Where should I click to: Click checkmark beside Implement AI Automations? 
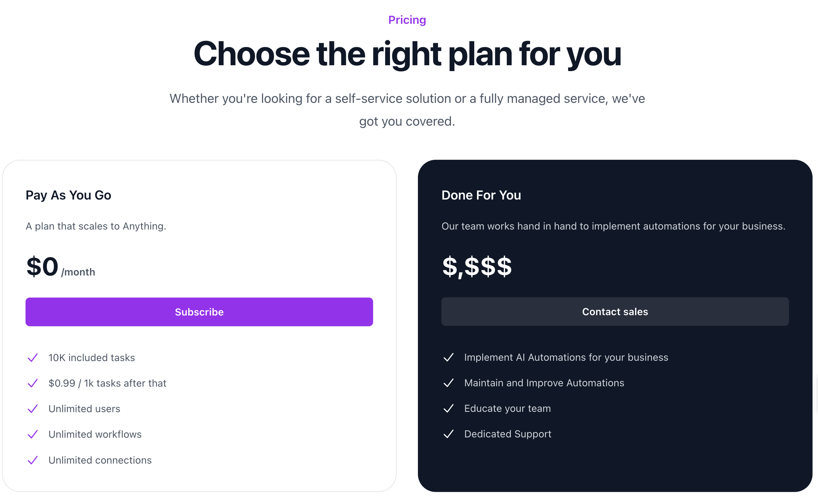point(448,357)
